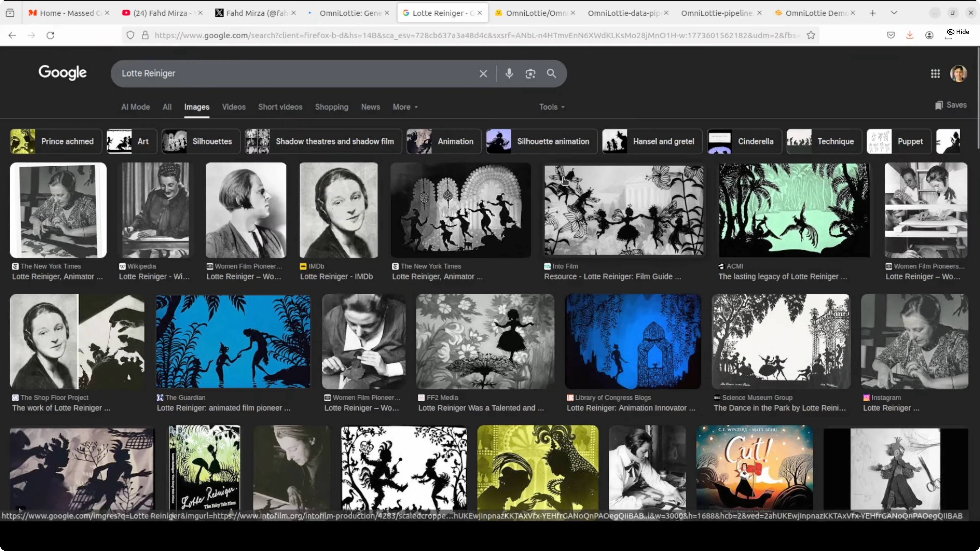Open the ACMI green silhouette thumbnail
The image size is (980, 551).
[x=794, y=210]
